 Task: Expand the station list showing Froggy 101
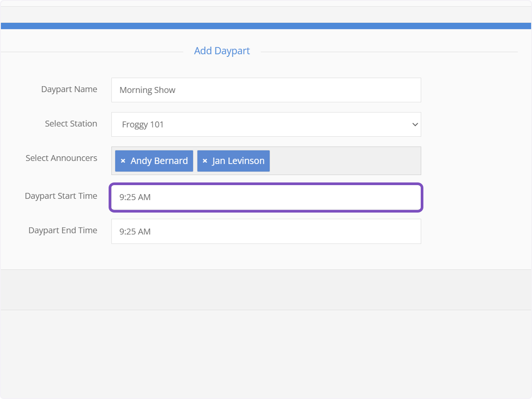[266, 124]
